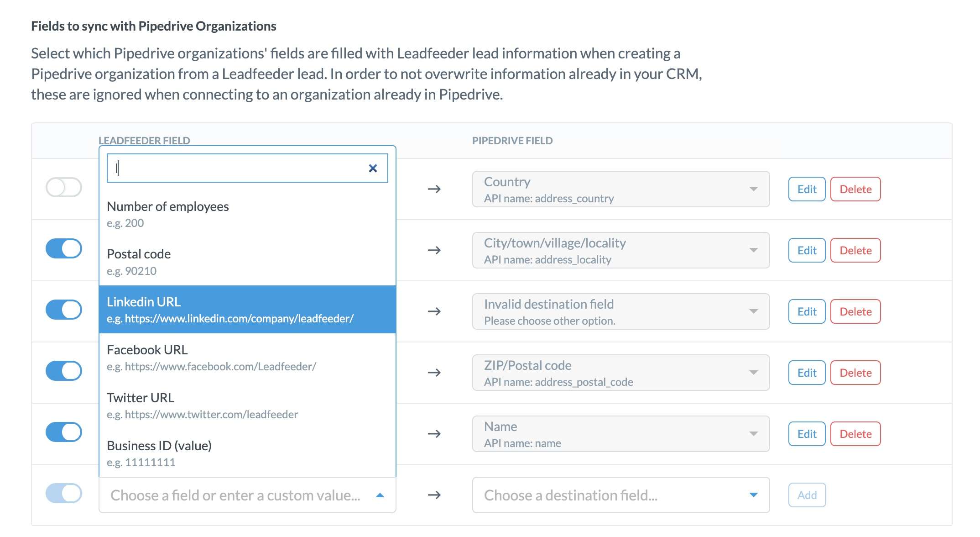
Task: Clear the dropdown search with the X icon
Action: pos(373,168)
